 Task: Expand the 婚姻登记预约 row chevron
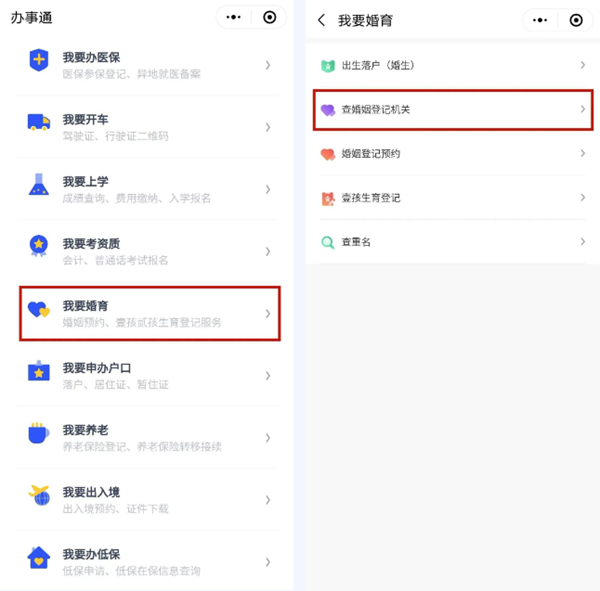click(582, 153)
